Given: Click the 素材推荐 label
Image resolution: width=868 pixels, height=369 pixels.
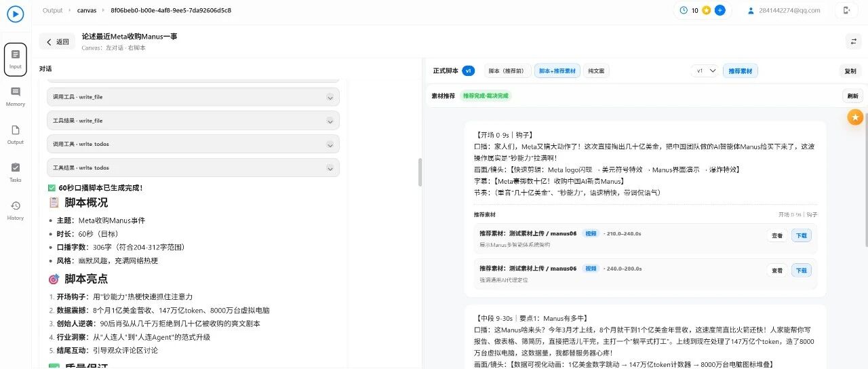Looking at the screenshot, I should pyautogui.click(x=443, y=96).
